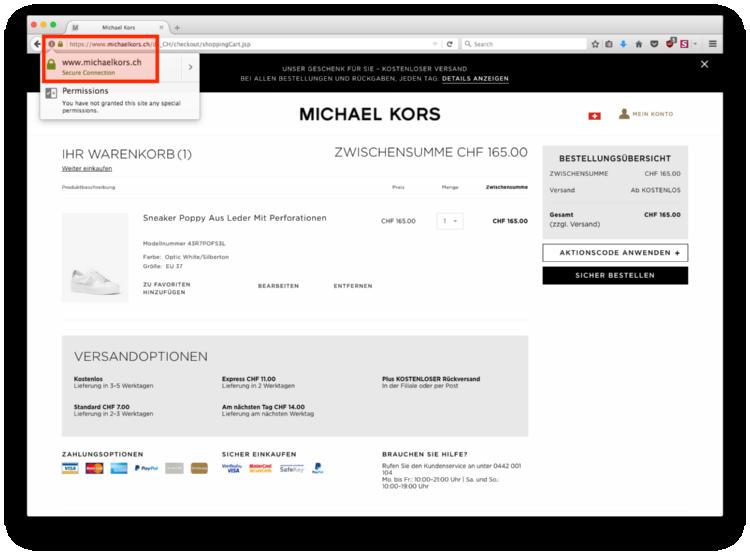Click the gold gift card icon
The image size is (750, 555).
(x=199, y=468)
